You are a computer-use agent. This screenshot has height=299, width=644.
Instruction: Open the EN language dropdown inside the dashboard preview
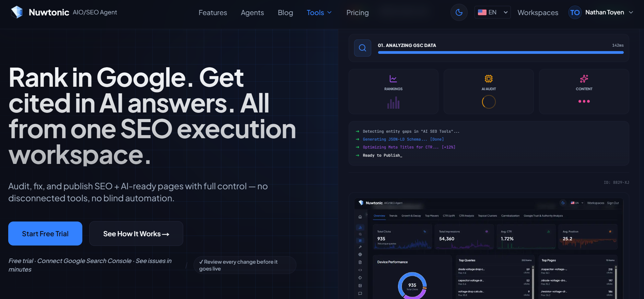point(577,203)
